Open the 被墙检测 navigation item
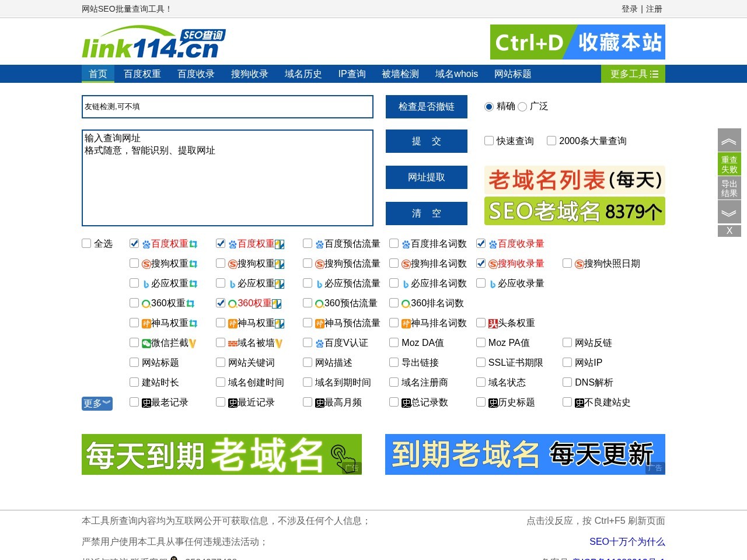This screenshot has height=560, width=747. (x=400, y=74)
